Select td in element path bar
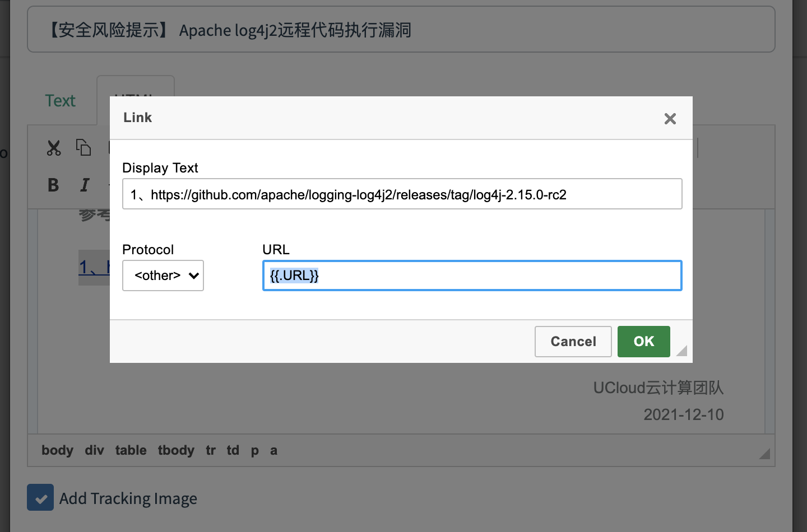This screenshot has height=532, width=807. pyautogui.click(x=233, y=450)
